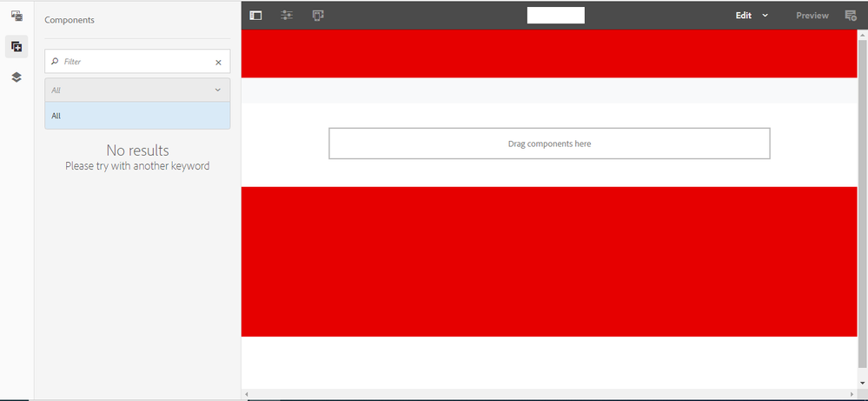
Task: Open the Annotate mode icon
Action: (850, 16)
